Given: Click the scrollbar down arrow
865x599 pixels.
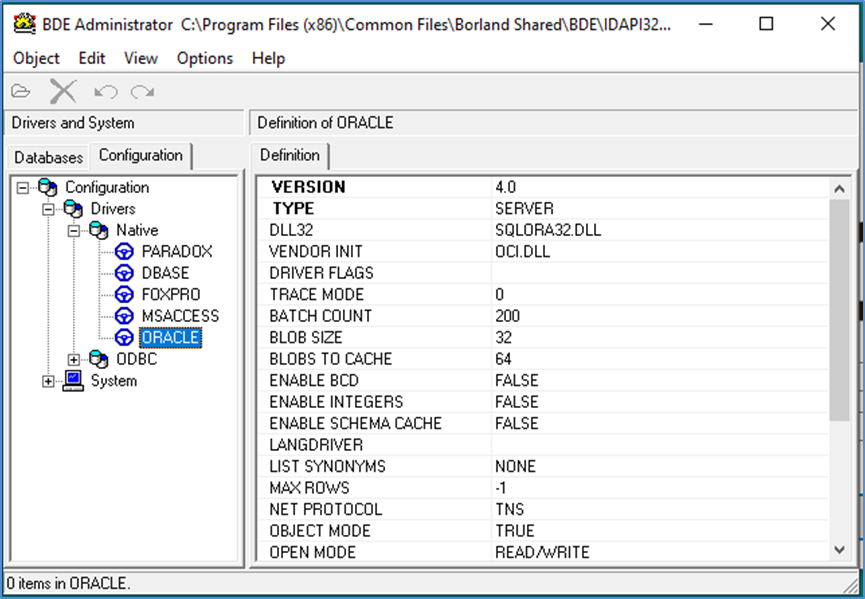Looking at the screenshot, I should (x=839, y=550).
